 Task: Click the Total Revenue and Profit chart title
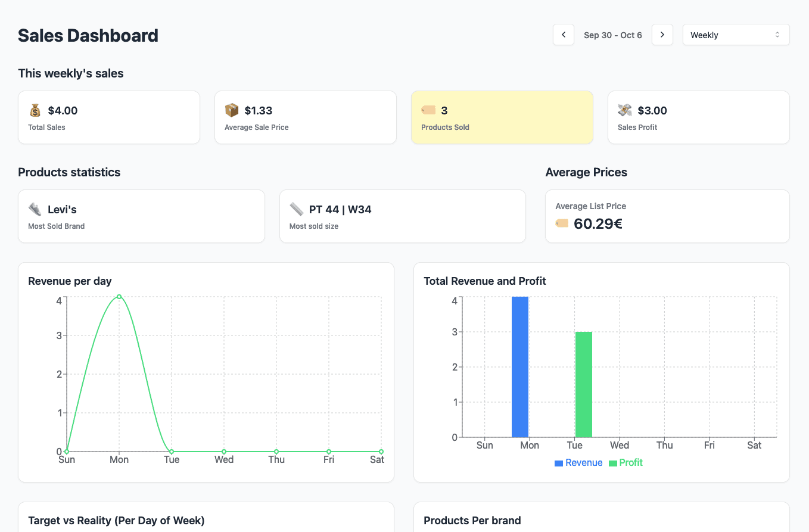[x=485, y=281]
